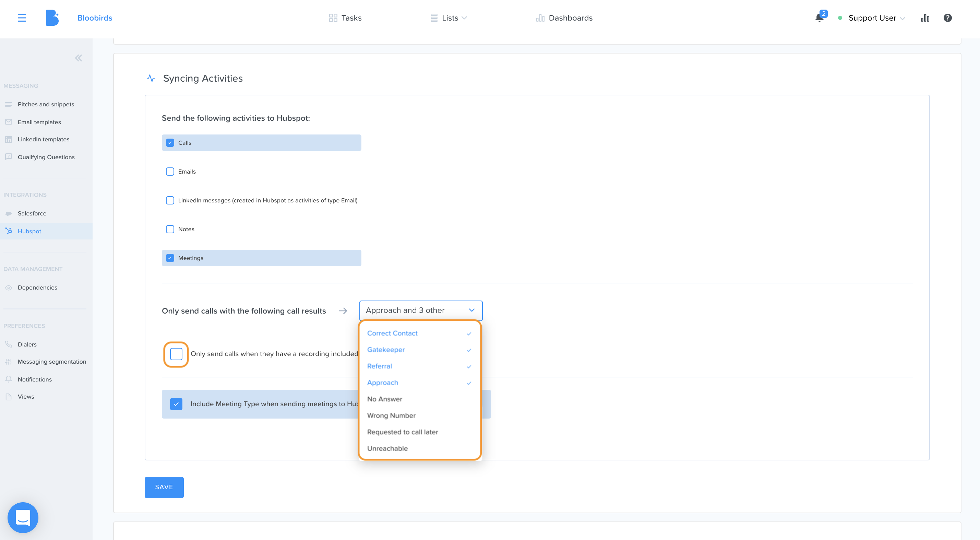Open the help question mark icon
The width and height of the screenshot is (980, 540).
948,18
